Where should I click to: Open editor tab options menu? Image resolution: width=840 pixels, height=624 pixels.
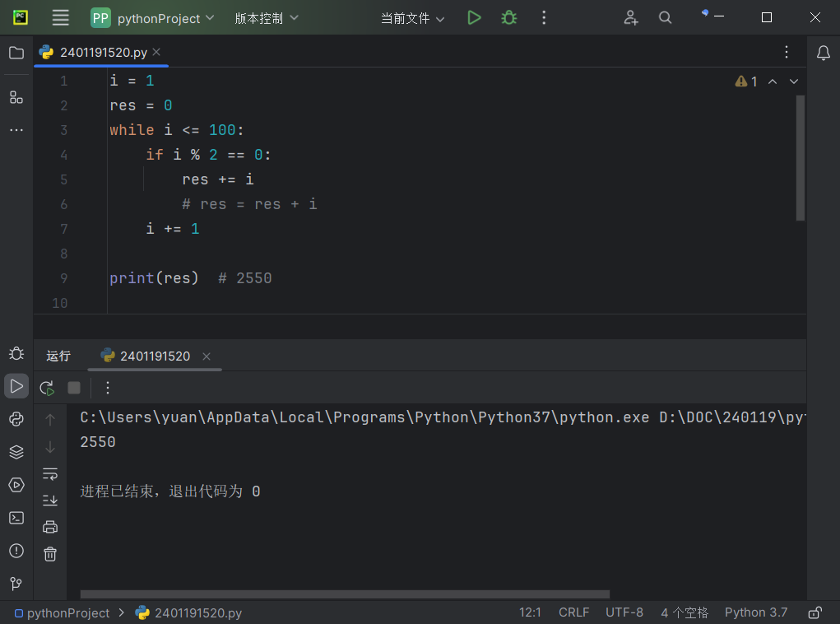pos(787,52)
